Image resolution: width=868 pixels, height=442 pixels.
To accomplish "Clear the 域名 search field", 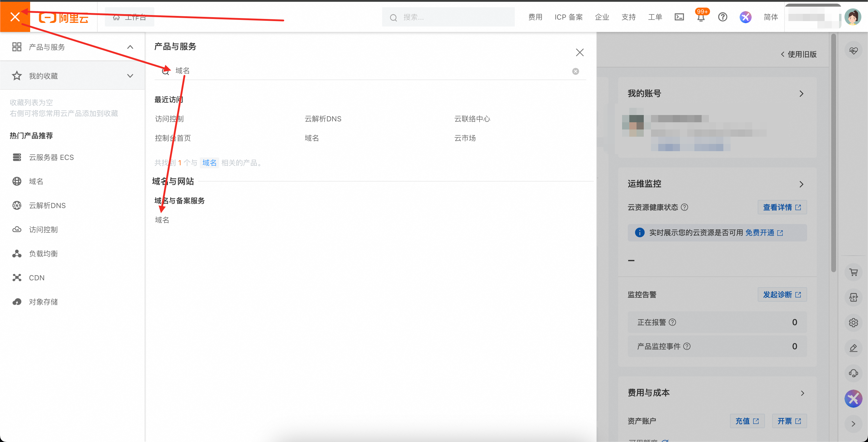I will (576, 71).
